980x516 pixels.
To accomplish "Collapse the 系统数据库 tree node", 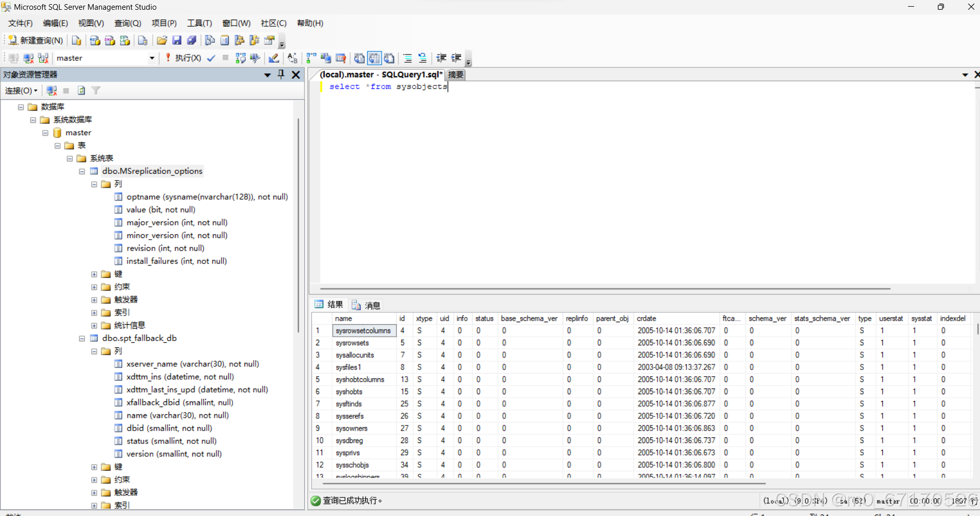I will 33,120.
